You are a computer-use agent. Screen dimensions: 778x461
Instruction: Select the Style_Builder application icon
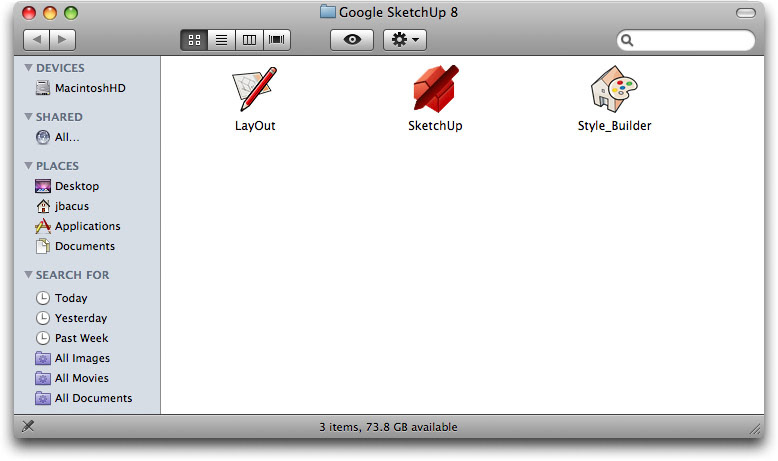(614, 89)
